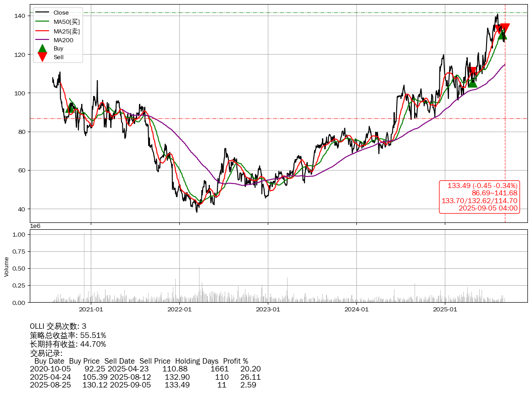This screenshot has width=532, height=393.
Task: Click the vertical Volume axis label
Action: (6, 267)
